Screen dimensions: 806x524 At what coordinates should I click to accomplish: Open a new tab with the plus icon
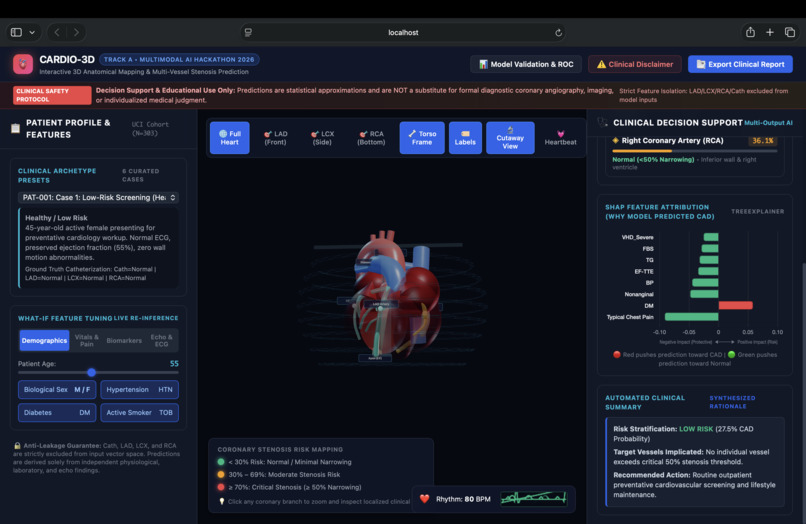click(770, 32)
